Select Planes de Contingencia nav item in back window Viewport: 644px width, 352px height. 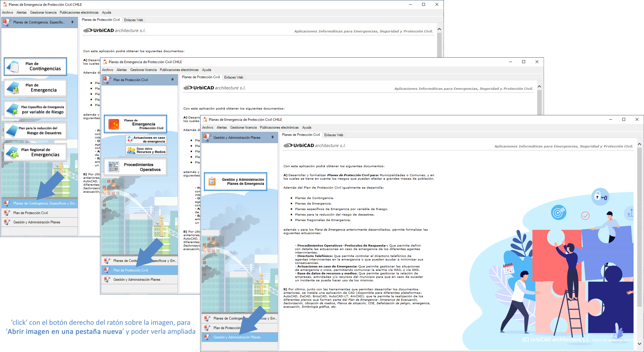click(x=40, y=203)
